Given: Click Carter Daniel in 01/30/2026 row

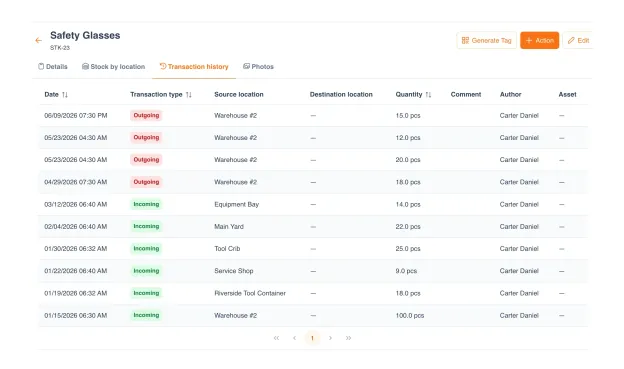Looking at the screenshot, I should pyautogui.click(x=519, y=249).
